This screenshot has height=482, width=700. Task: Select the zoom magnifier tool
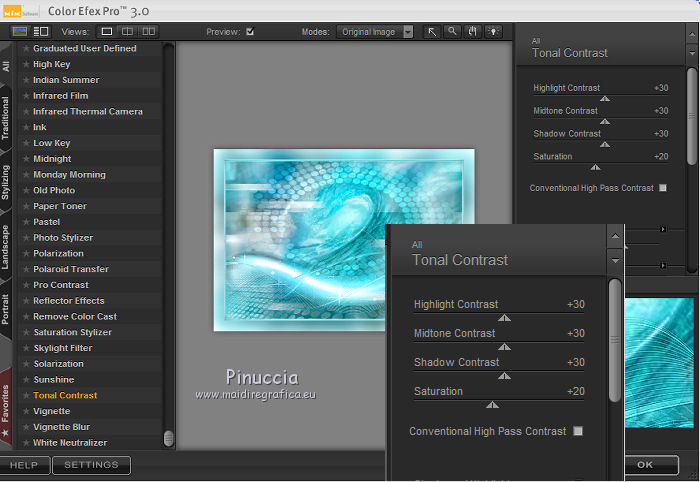tap(452, 32)
